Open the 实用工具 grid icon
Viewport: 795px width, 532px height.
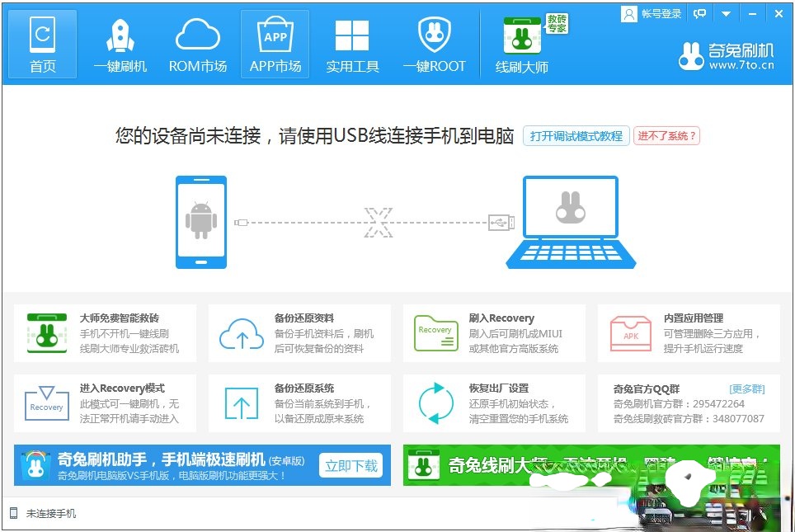[352, 35]
